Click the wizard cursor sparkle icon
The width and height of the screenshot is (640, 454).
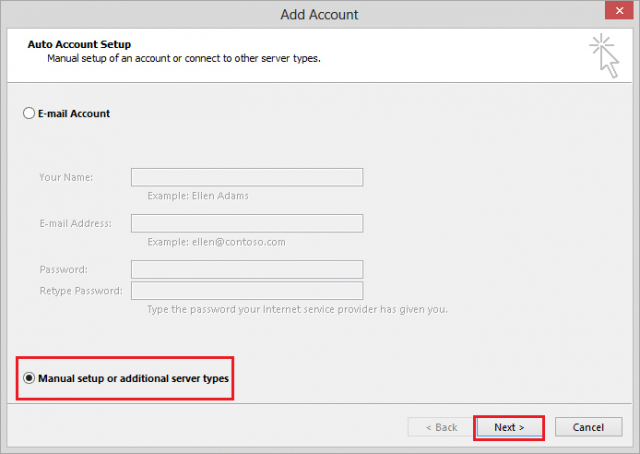(x=604, y=56)
